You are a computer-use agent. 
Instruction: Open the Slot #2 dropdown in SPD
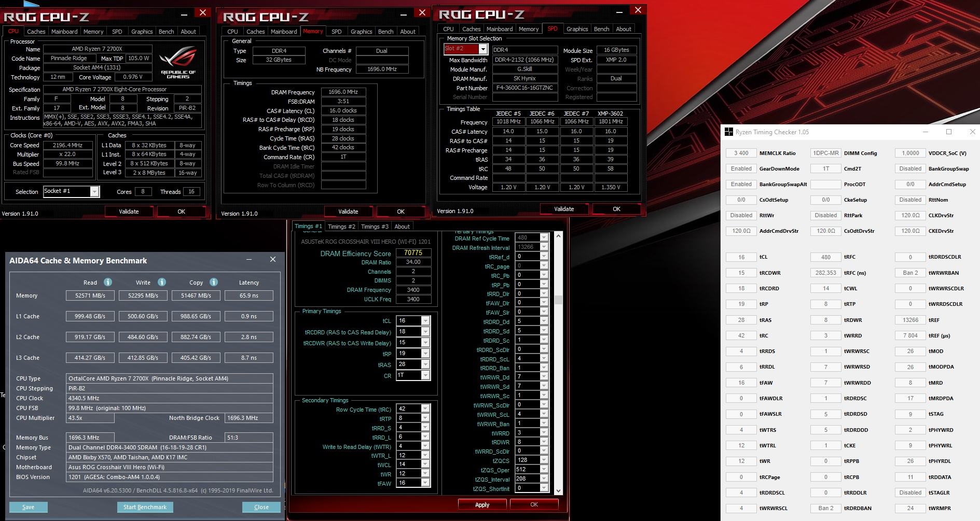[483, 49]
